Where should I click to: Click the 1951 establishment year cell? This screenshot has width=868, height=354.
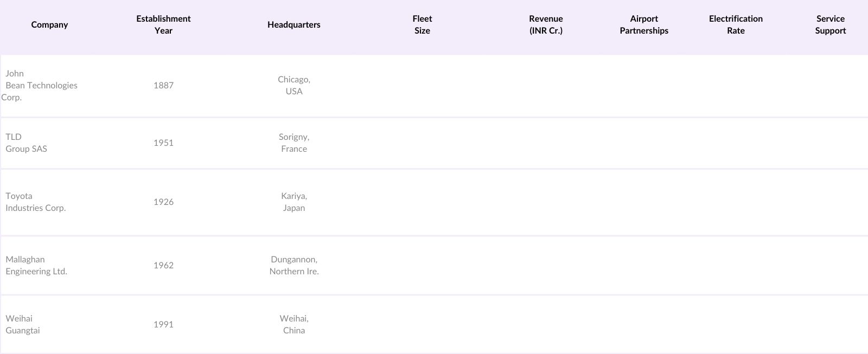[163, 143]
